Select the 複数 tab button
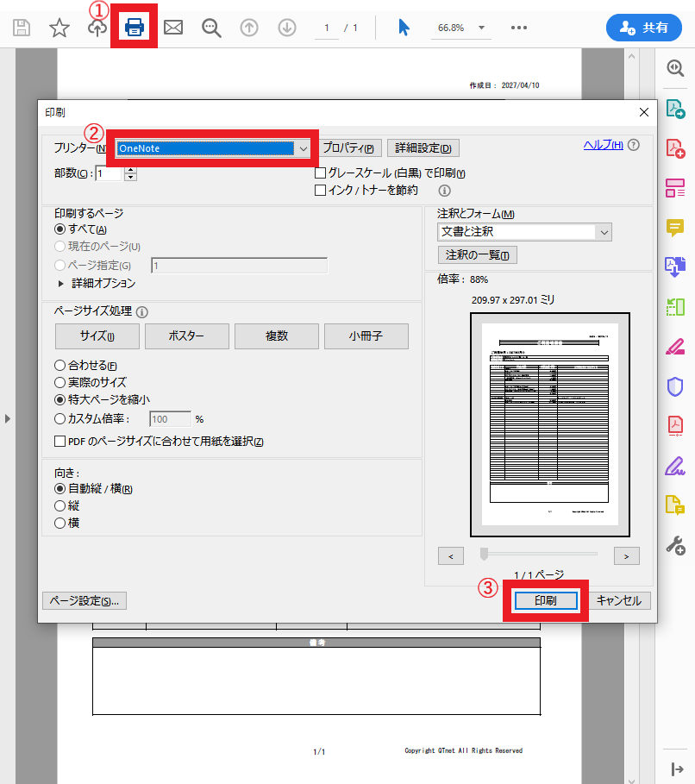The width and height of the screenshot is (695, 784). tap(277, 336)
